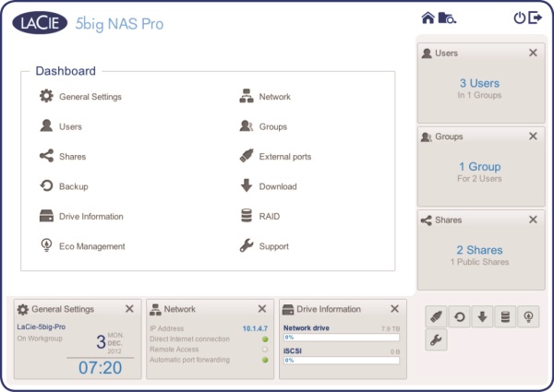Click the 3 DEC. 2012 date display

pos(110,342)
